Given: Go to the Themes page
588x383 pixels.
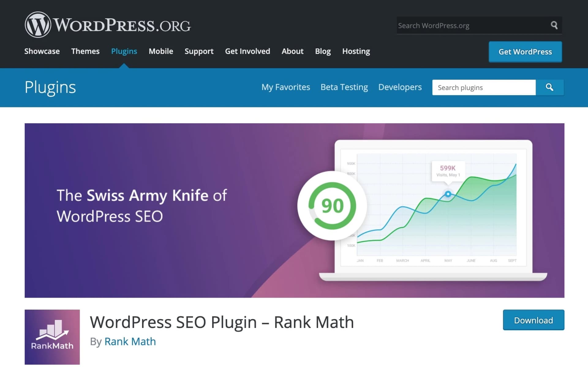Looking at the screenshot, I should pos(85,51).
